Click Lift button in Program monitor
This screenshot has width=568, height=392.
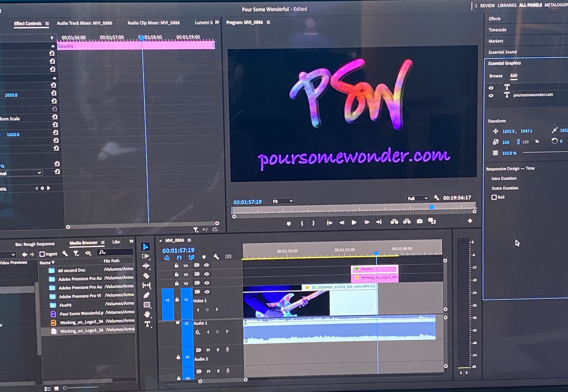(394, 222)
